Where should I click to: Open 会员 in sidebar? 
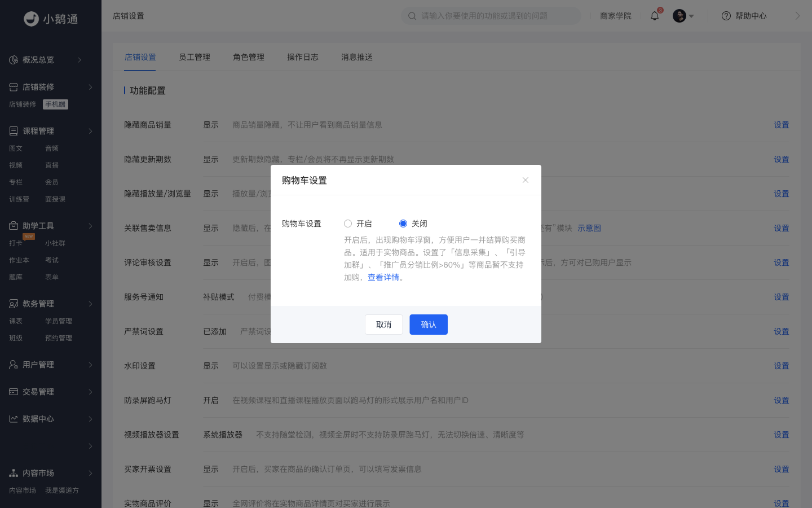(x=52, y=182)
